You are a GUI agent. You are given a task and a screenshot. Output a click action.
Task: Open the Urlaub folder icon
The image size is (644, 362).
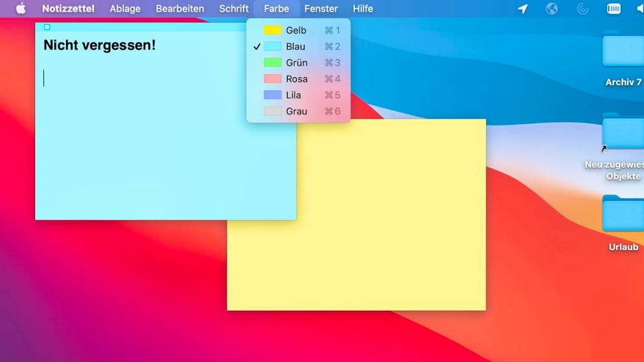623,214
